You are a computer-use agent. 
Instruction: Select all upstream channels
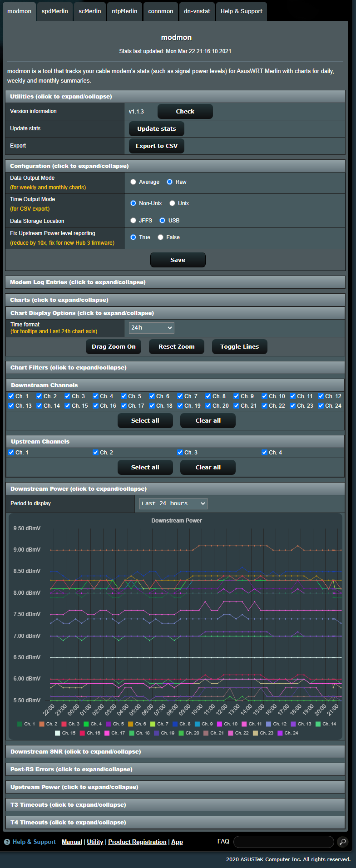tap(145, 467)
